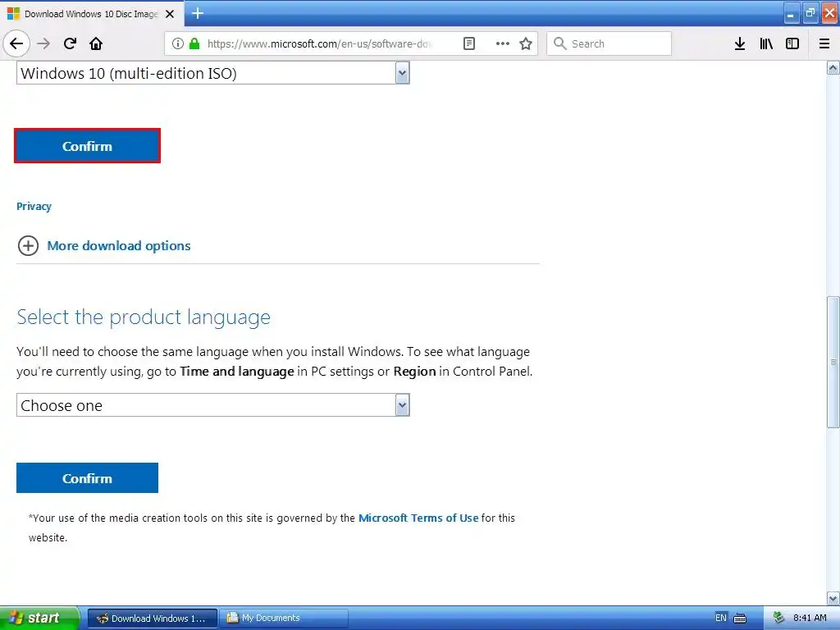
Task: Show sidebars icon in toolbar
Action: tap(792, 43)
